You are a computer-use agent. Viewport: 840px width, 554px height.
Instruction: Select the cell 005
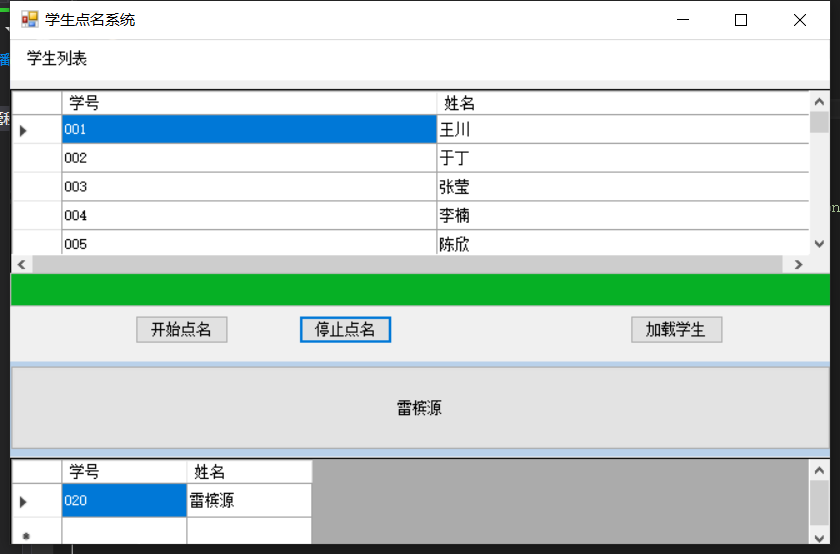(x=249, y=243)
